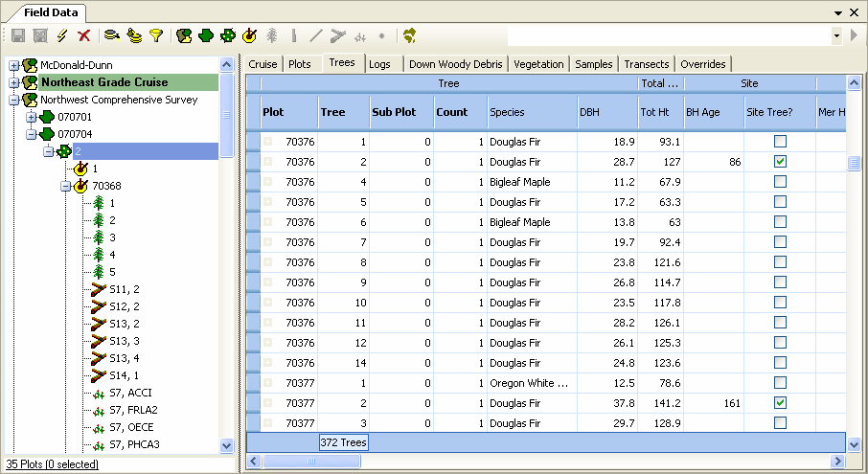This screenshot has height=474, width=868.
Task: Open the toolbar combo box dropdown arrow
Action: tap(836, 36)
